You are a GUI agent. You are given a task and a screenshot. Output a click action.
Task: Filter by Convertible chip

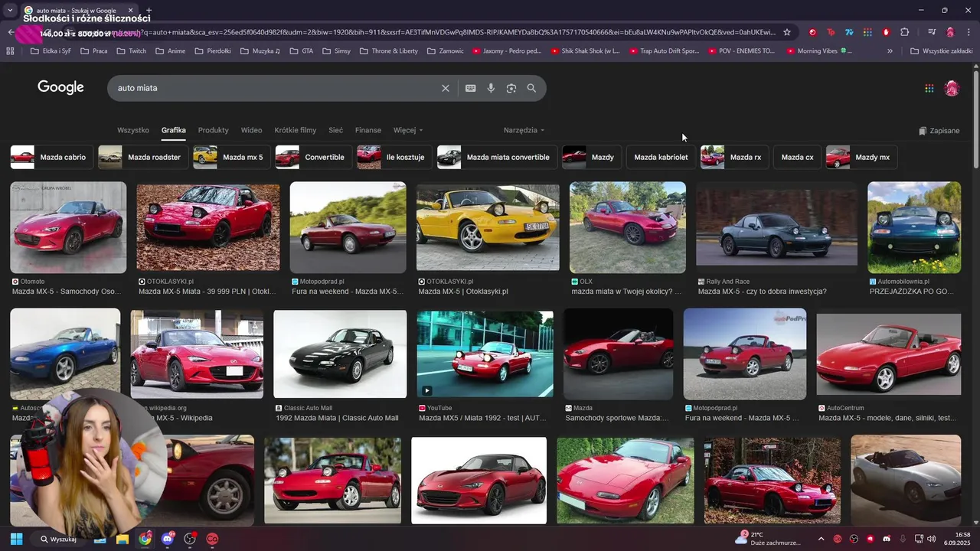[314, 157]
